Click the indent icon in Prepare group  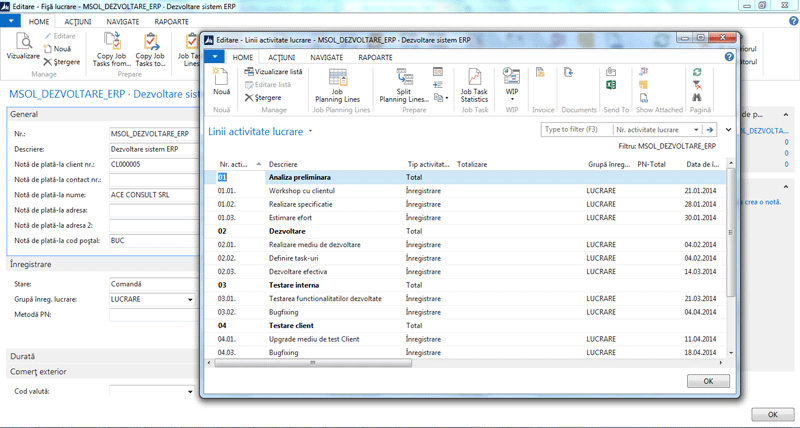(x=438, y=85)
